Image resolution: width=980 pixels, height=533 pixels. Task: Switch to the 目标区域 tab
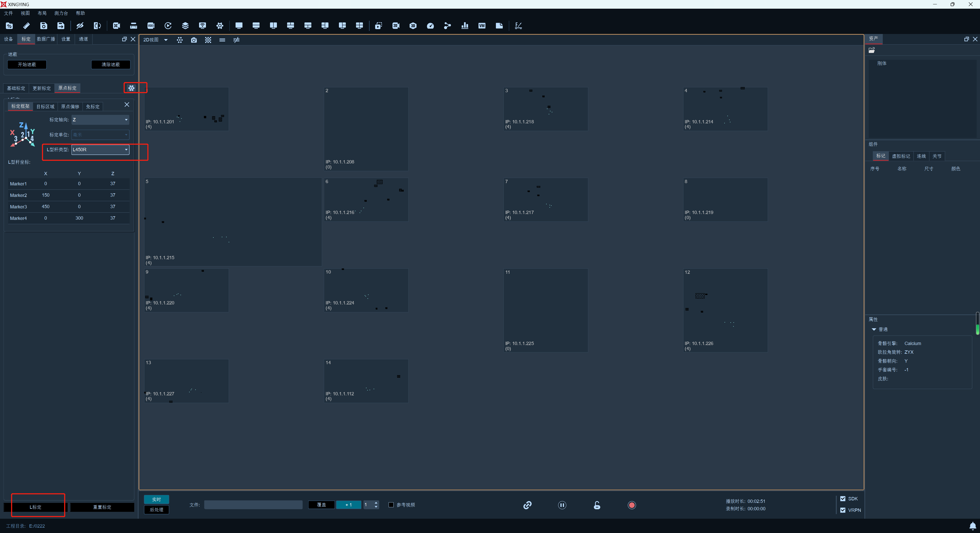[45, 106]
